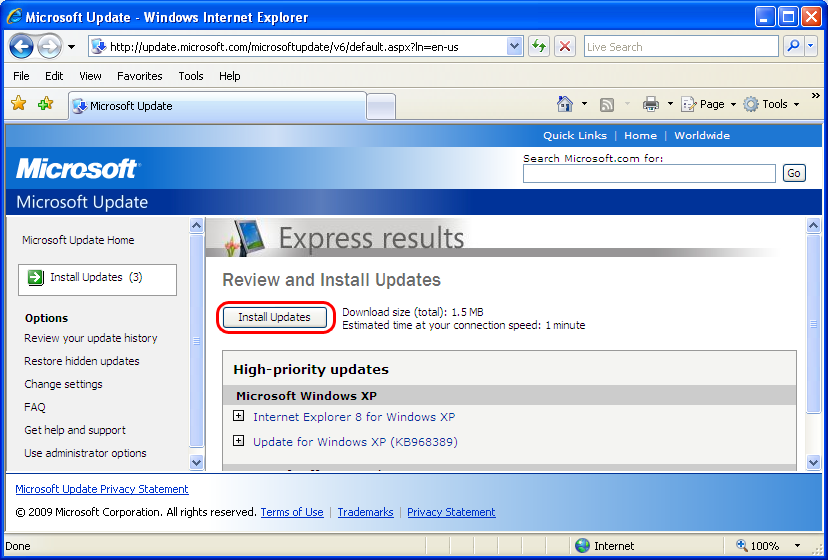
Task: Open the Help menu
Action: (x=230, y=76)
